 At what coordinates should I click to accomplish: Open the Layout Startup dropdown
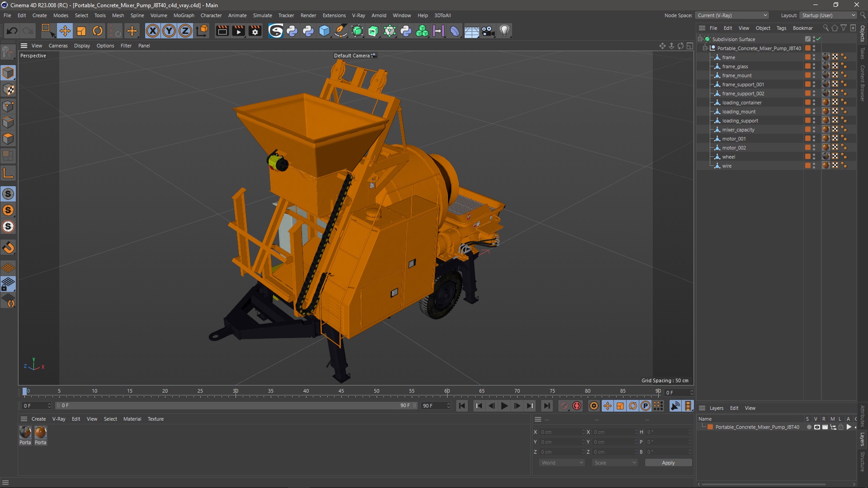(829, 15)
